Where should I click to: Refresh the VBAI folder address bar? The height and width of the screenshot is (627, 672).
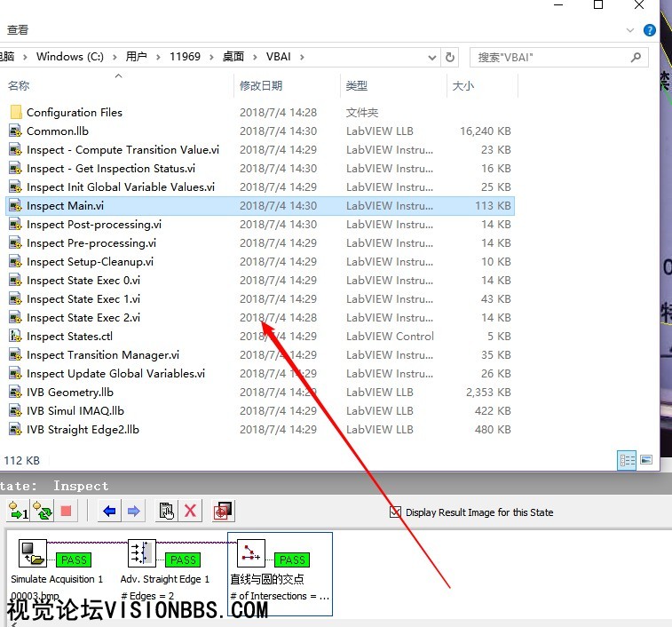449,57
